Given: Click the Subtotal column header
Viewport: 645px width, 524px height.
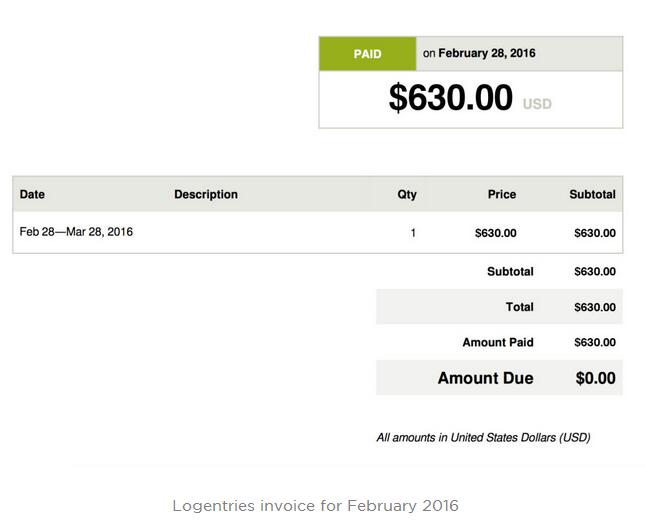Looking at the screenshot, I should click(x=592, y=194).
